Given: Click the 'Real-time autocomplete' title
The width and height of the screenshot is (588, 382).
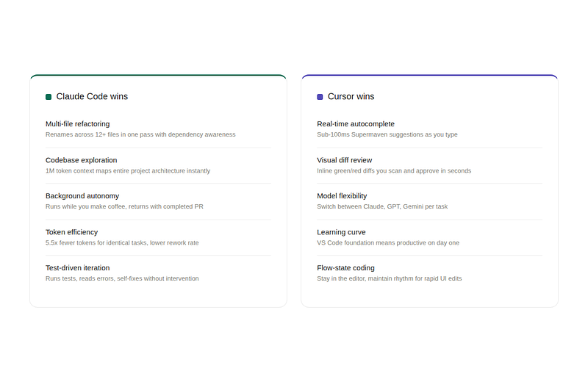Looking at the screenshot, I should 356,123.
